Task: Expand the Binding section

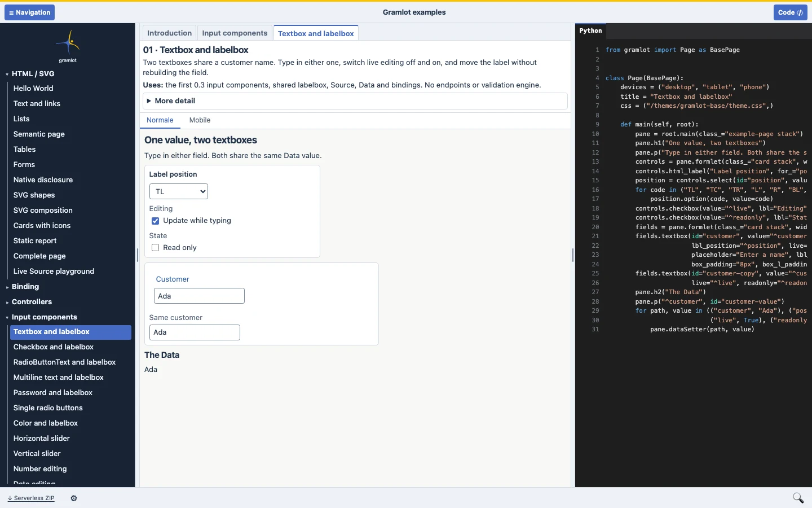Action: click(x=25, y=287)
